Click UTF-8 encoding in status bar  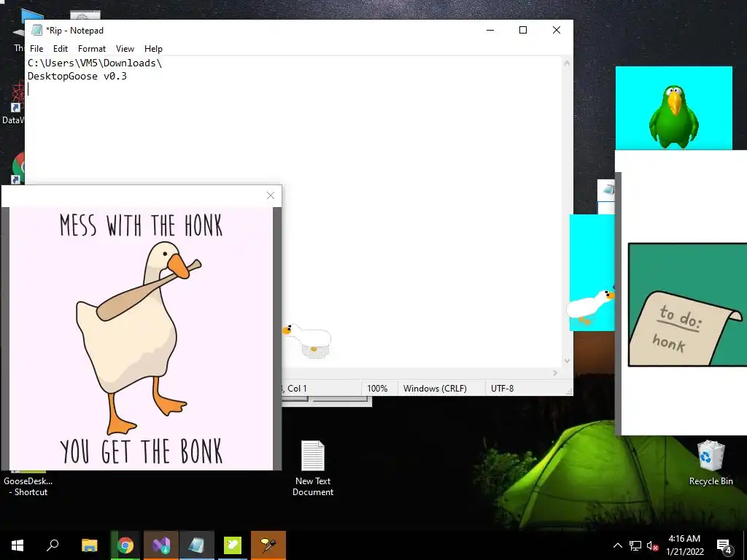pyautogui.click(x=502, y=388)
